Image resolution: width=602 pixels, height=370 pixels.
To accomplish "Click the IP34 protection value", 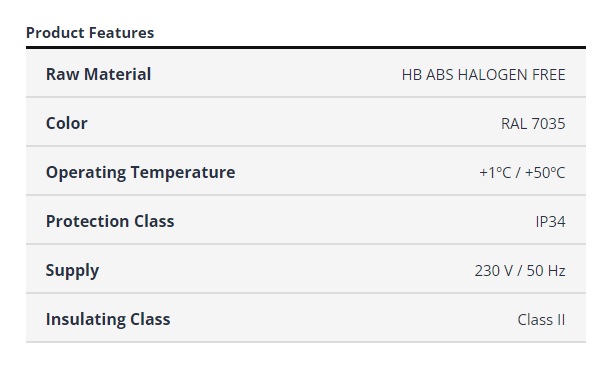I will coord(550,221).
